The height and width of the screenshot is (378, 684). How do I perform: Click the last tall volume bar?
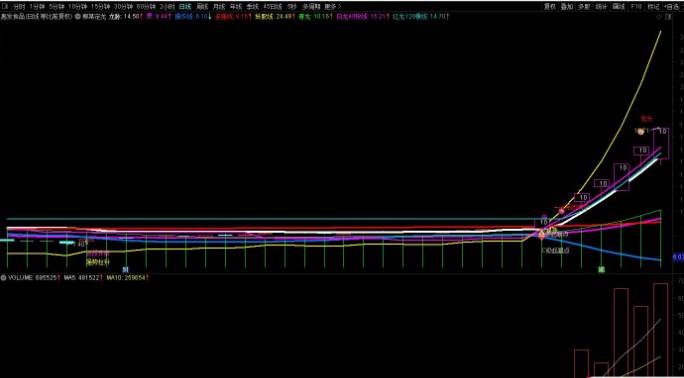[x=660, y=330]
